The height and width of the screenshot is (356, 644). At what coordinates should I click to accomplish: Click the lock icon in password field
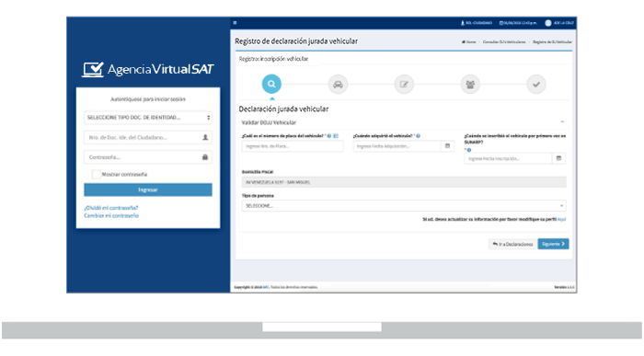(205, 157)
